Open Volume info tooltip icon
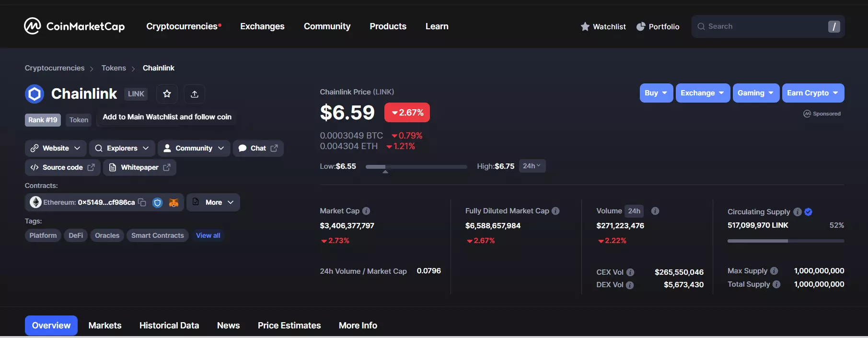 [x=655, y=211]
